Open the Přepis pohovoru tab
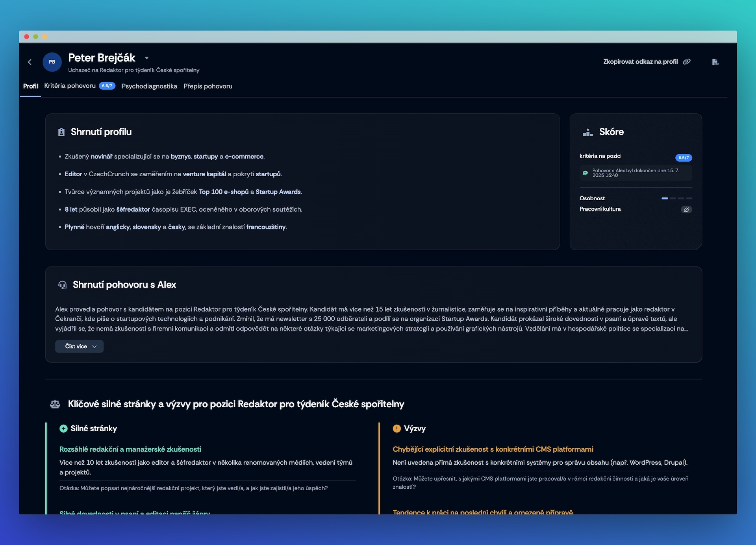756x545 pixels. (208, 86)
